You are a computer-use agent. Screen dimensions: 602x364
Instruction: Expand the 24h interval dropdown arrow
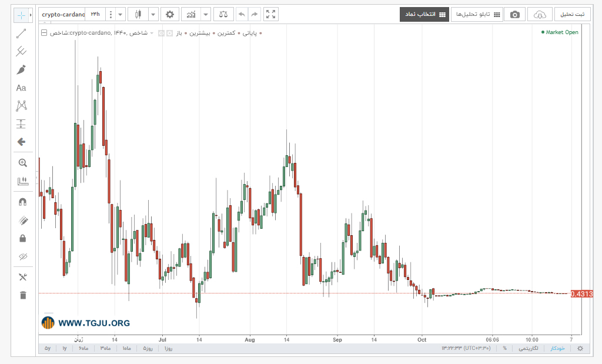point(120,15)
